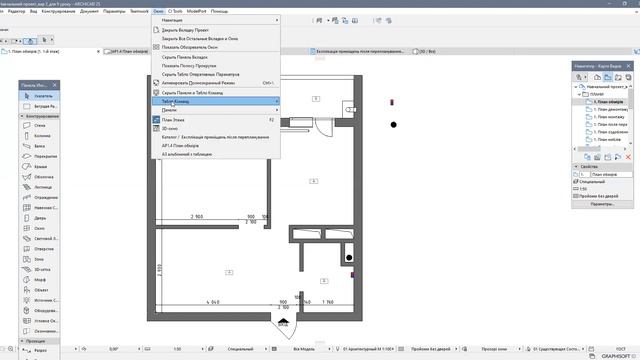This screenshot has height=360, width=640.
Task: Select the Разрез (Section) tool
Action: coord(39,350)
